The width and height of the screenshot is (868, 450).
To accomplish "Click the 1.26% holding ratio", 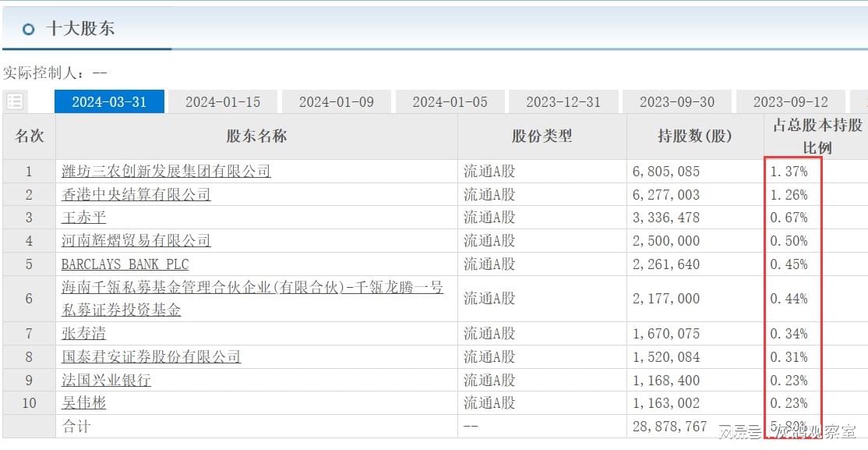I will 789,195.
